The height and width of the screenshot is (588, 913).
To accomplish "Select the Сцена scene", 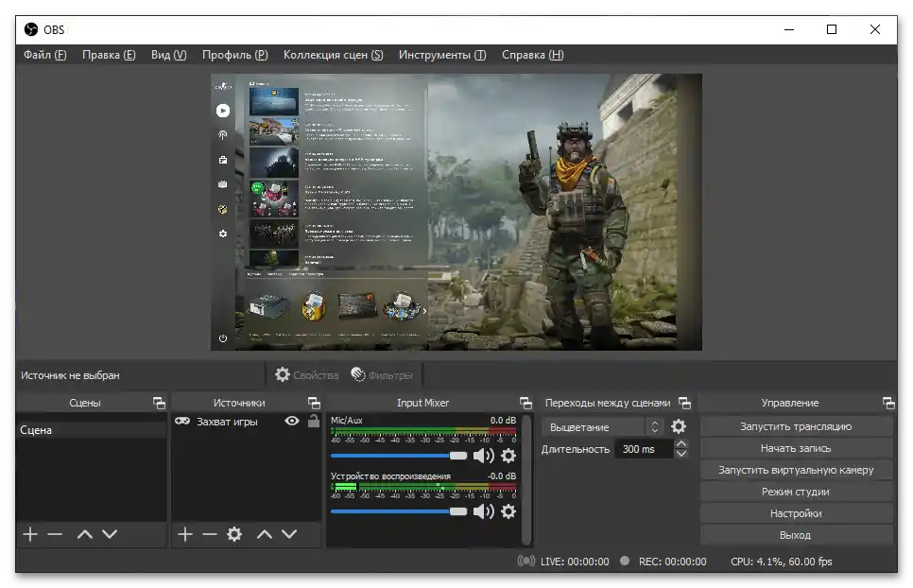I will coord(92,429).
